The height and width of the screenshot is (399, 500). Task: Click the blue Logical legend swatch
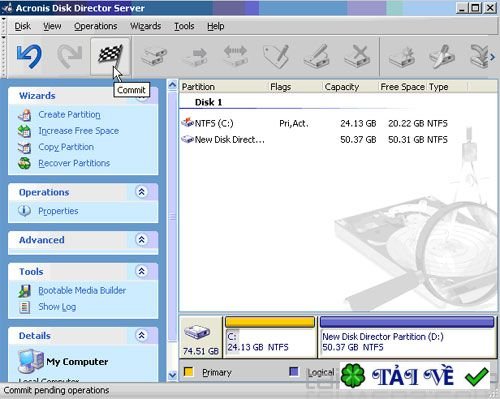(294, 371)
